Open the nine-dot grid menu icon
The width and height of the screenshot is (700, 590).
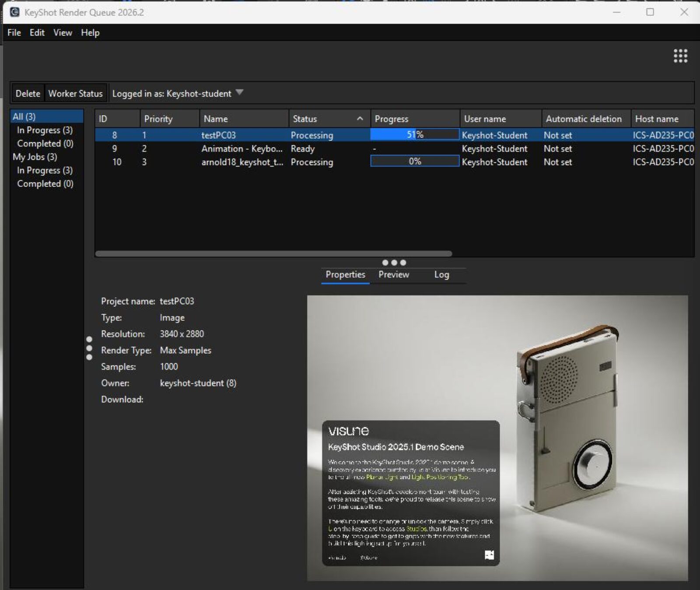pyautogui.click(x=680, y=56)
